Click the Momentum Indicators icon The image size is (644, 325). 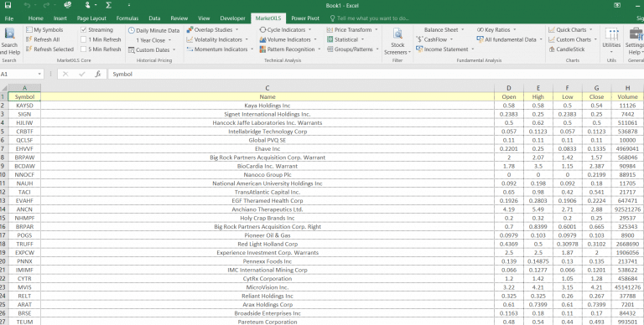click(190, 49)
